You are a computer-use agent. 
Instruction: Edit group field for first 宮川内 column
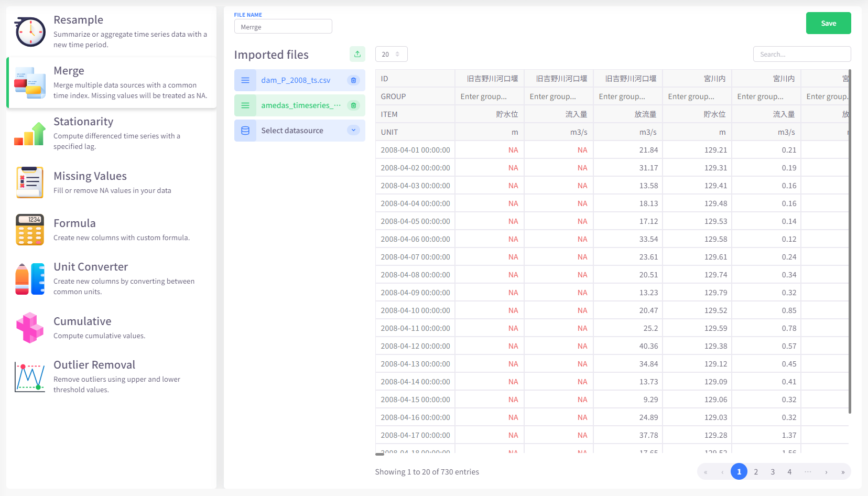tap(697, 96)
